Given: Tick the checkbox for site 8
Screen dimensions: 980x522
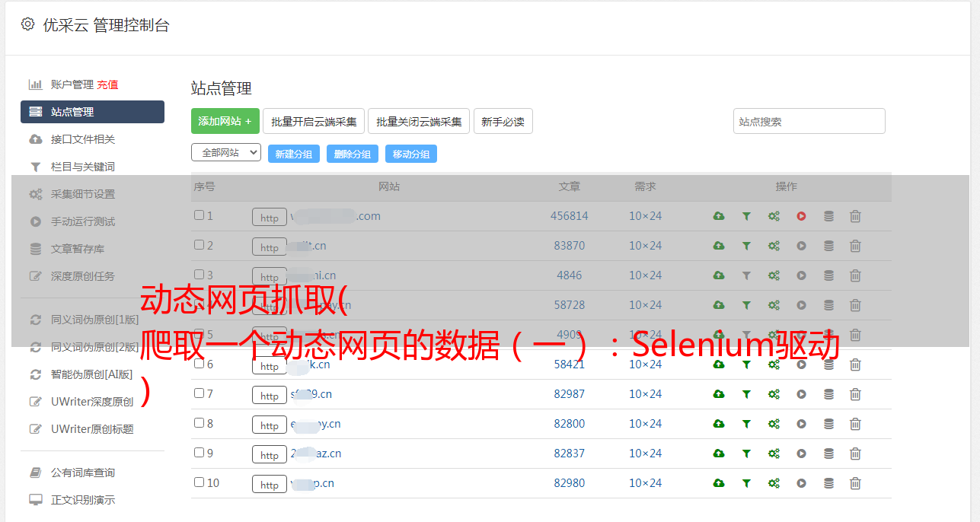Looking at the screenshot, I should click(199, 423).
